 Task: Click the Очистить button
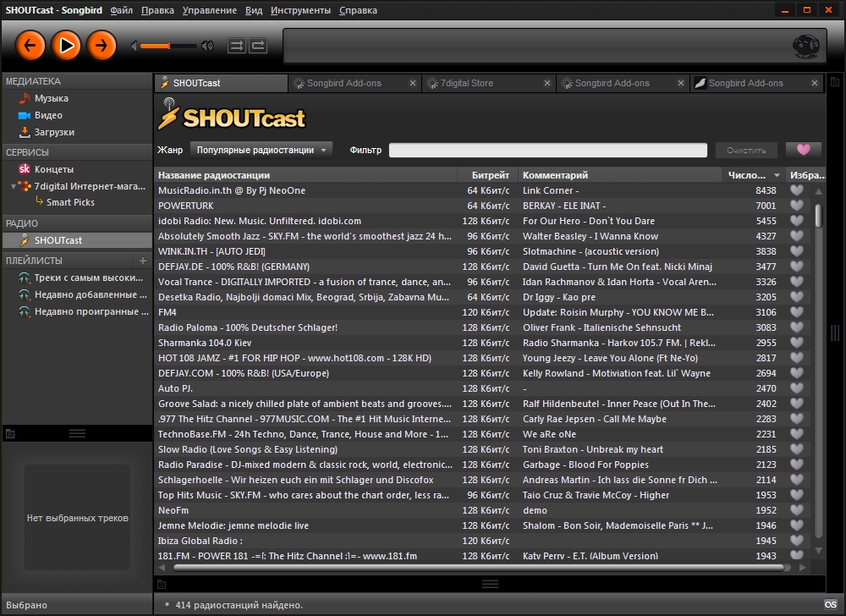[746, 151]
